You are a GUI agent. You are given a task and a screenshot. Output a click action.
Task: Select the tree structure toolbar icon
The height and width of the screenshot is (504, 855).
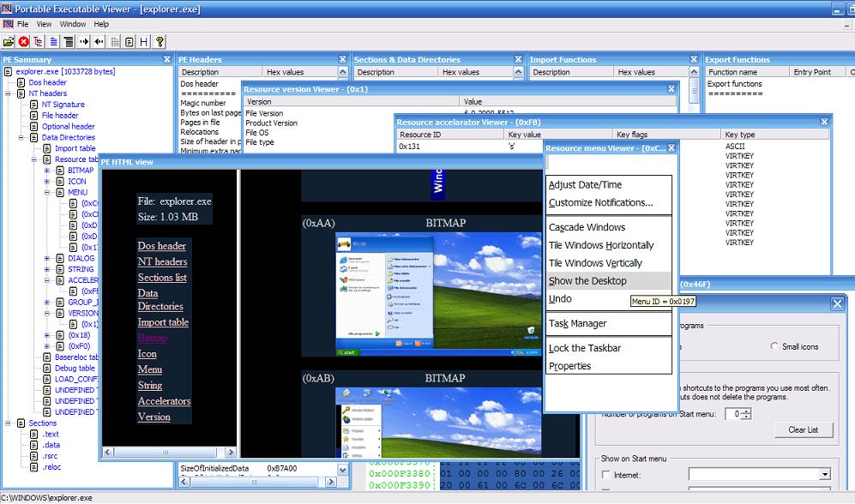(x=38, y=40)
